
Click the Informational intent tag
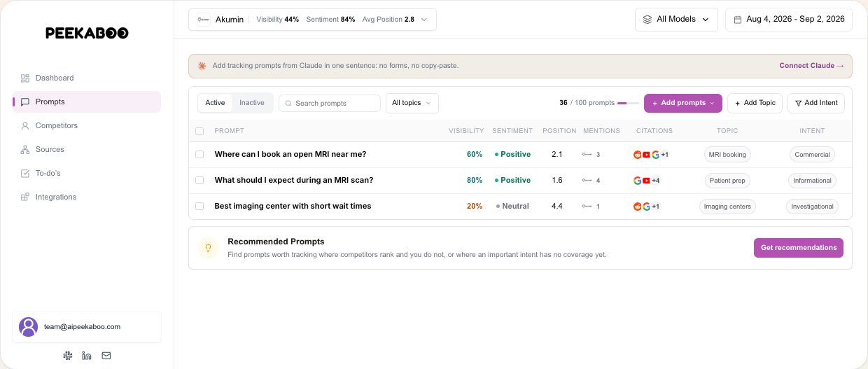click(812, 181)
